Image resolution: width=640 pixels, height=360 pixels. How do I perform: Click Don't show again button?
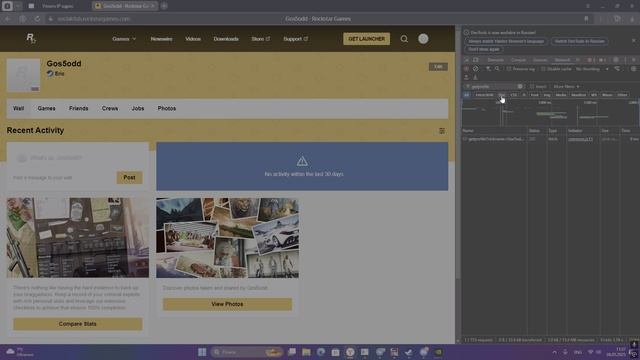coord(484,49)
